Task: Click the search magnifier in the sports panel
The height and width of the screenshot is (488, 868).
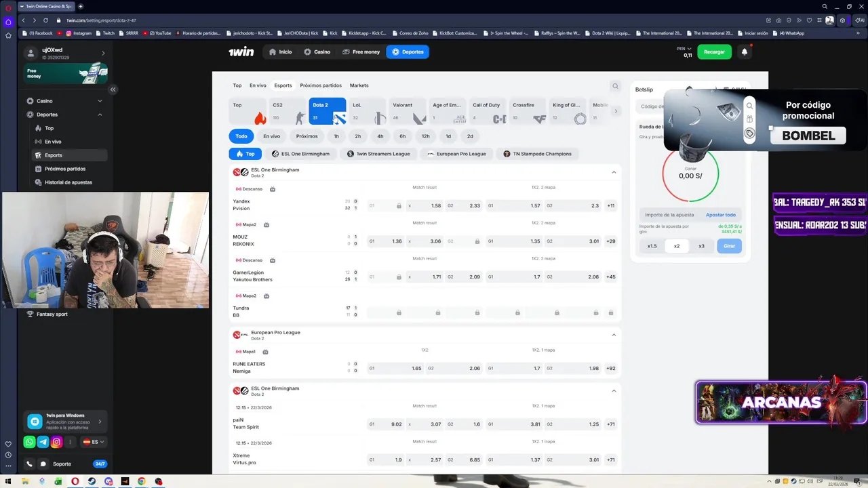Action: pyautogui.click(x=615, y=86)
